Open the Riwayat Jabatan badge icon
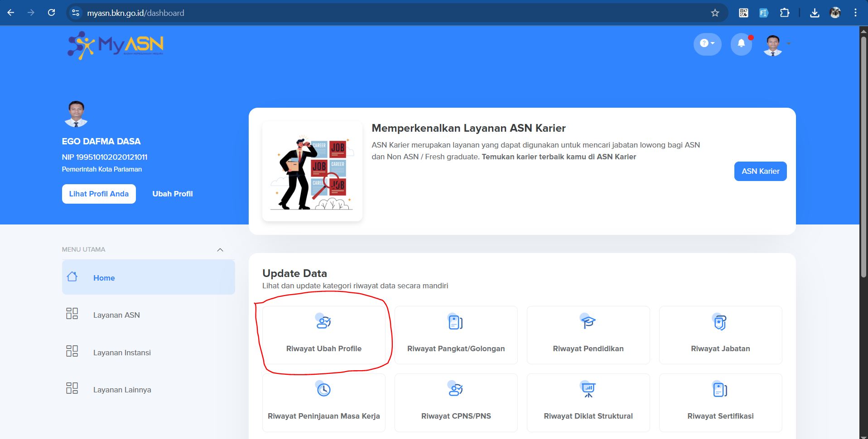The height and width of the screenshot is (439, 868). click(x=720, y=322)
